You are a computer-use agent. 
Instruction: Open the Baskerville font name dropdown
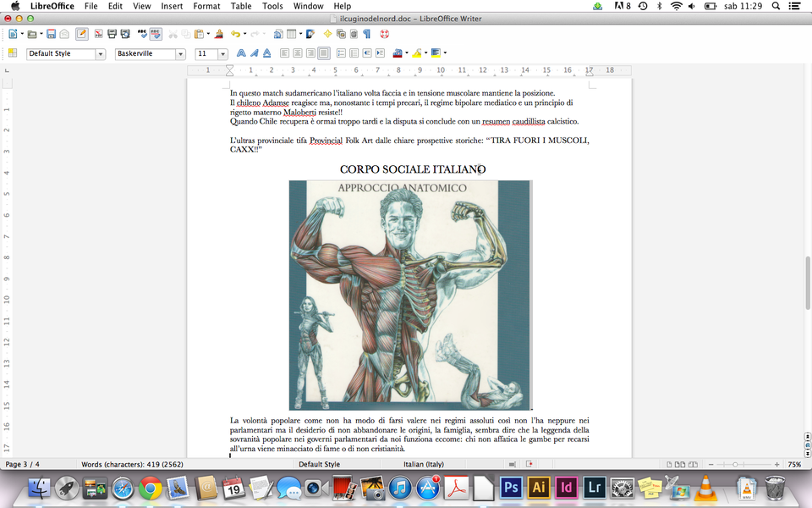pos(180,53)
